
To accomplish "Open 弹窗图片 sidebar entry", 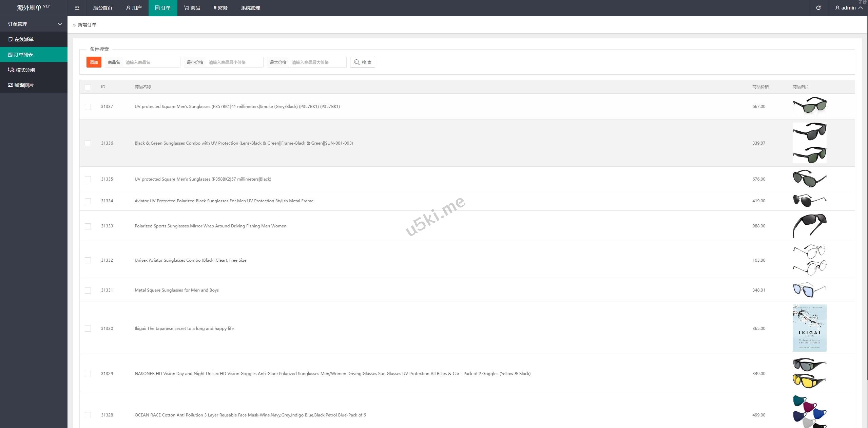I will 24,85.
